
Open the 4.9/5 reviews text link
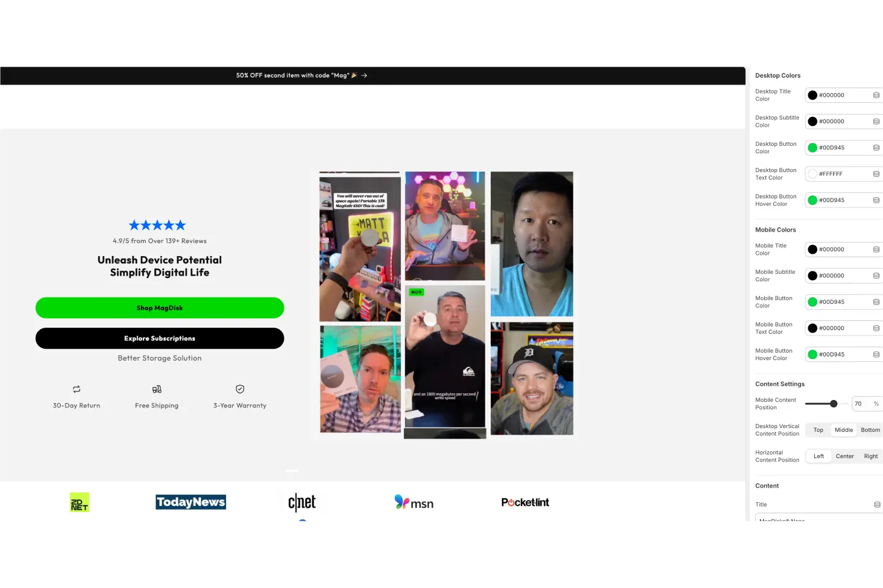point(159,241)
